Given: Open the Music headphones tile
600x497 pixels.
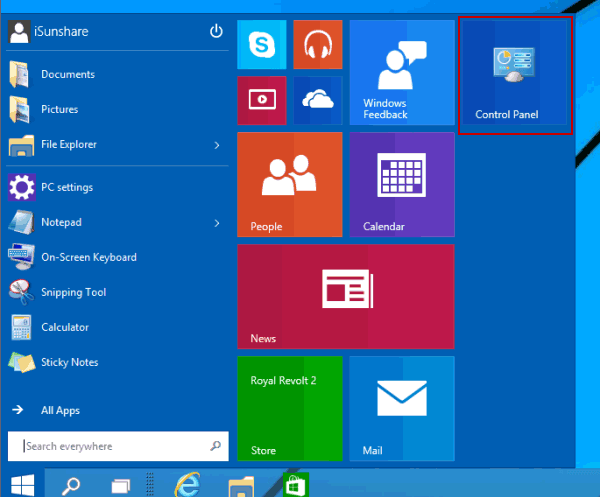Looking at the screenshot, I should tap(318, 44).
